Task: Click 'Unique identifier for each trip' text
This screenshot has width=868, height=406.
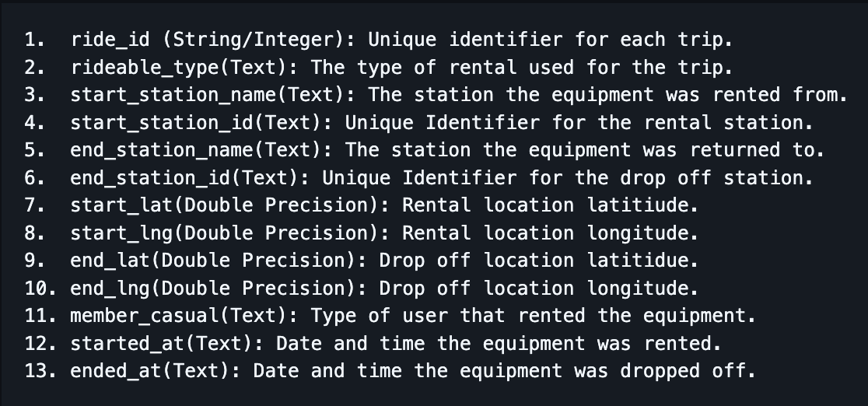Action: [546, 40]
